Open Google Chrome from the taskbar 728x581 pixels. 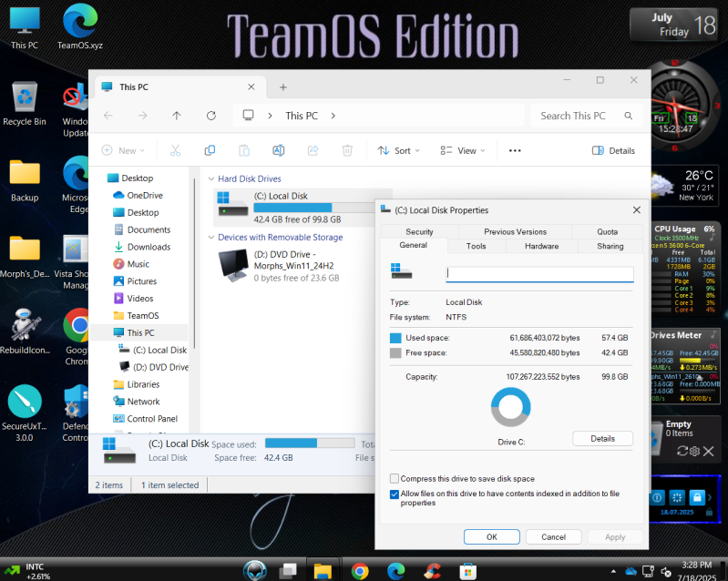tap(360, 571)
